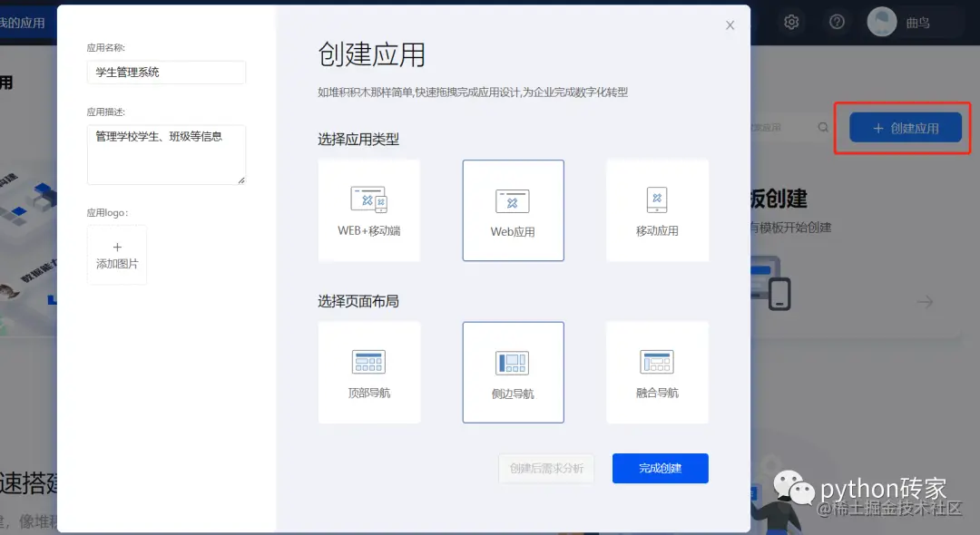
Task: Click the template arrow icon on the right
Action: [x=923, y=302]
